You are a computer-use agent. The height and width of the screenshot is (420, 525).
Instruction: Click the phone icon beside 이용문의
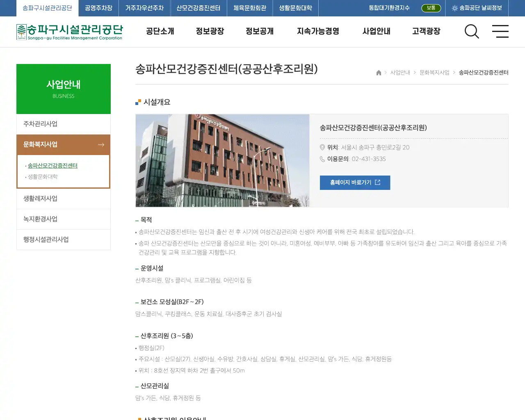322,159
